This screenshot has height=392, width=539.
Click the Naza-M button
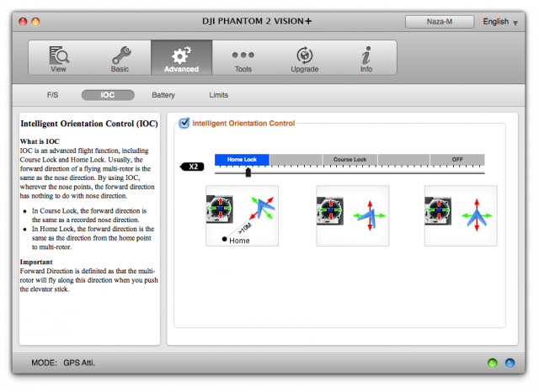pos(440,22)
